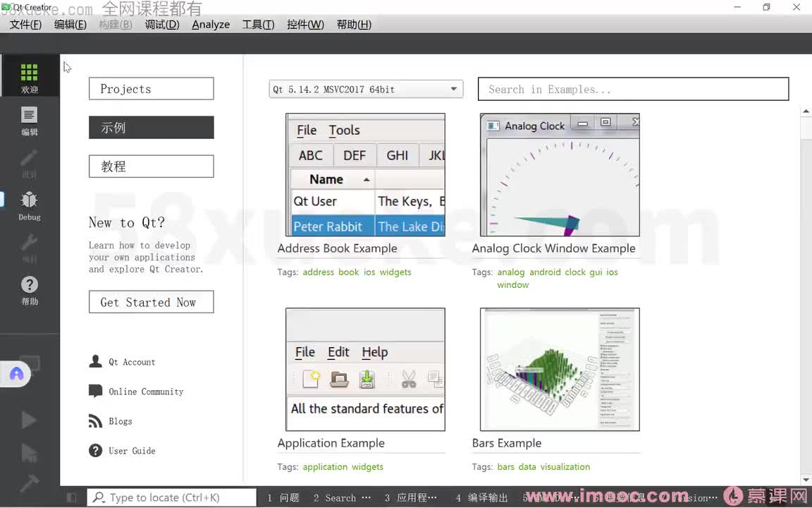The width and height of the screenshot is (812, 508).
Task: Click the examples list scroll up arrow
Action: [x=806, y=111]
